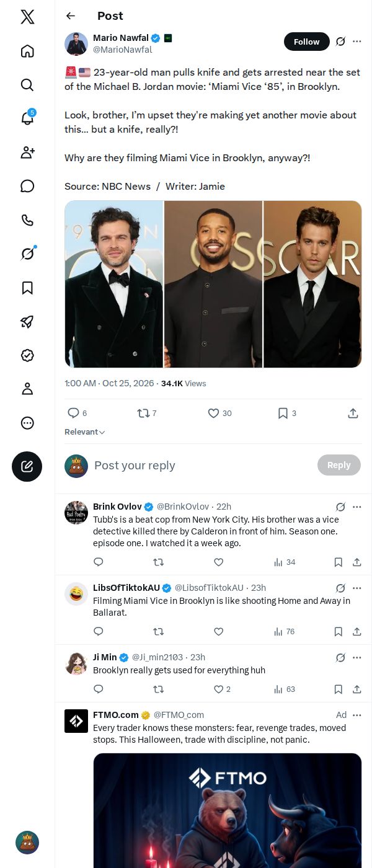Open the Profile item in sidebar
372x868 pixels.
coord(27,389)
